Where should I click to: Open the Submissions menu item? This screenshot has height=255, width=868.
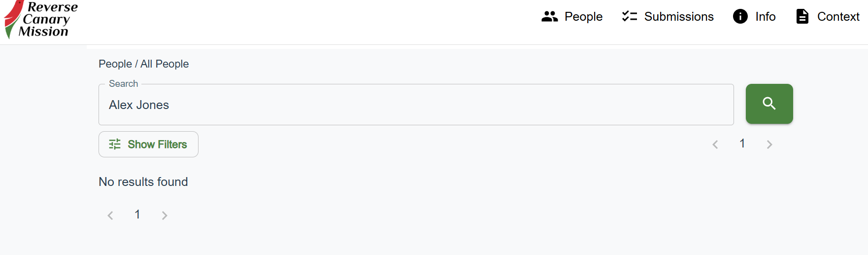(x=668, y=16)
